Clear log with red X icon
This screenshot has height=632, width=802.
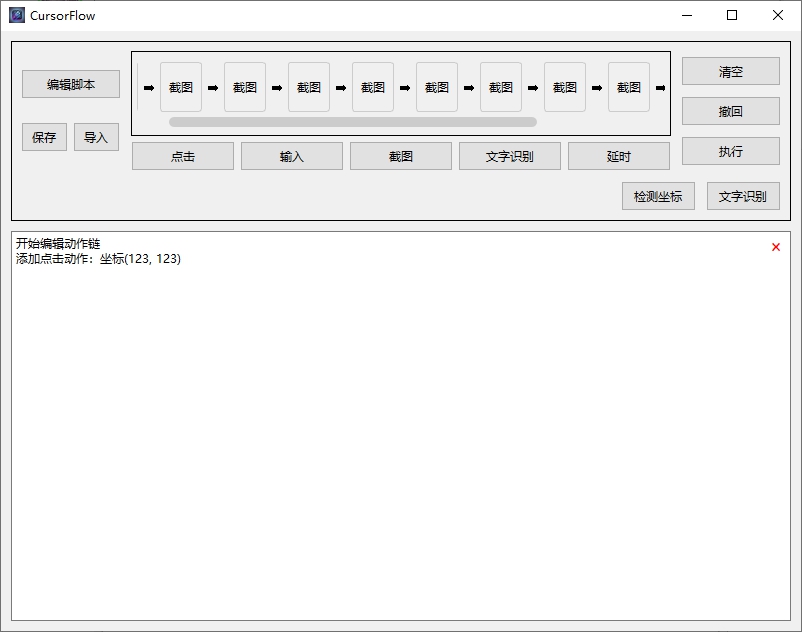[776, 247]
